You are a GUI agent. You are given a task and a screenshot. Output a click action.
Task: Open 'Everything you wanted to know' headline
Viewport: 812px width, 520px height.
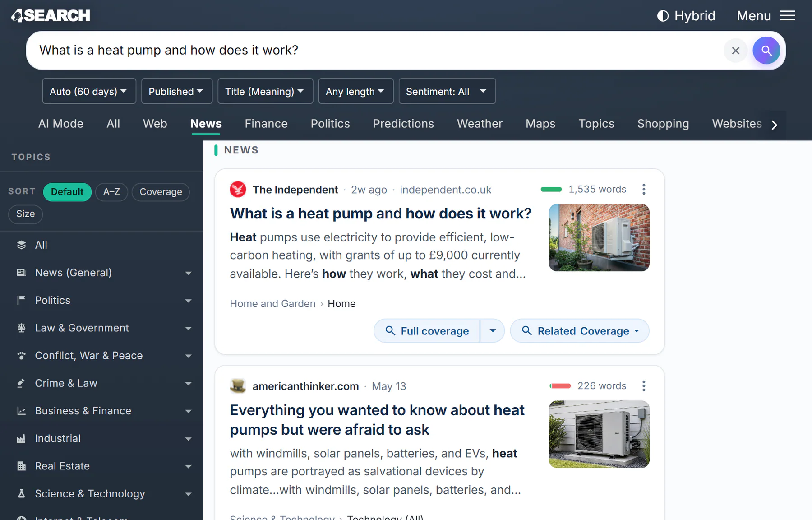click(377, 420)
